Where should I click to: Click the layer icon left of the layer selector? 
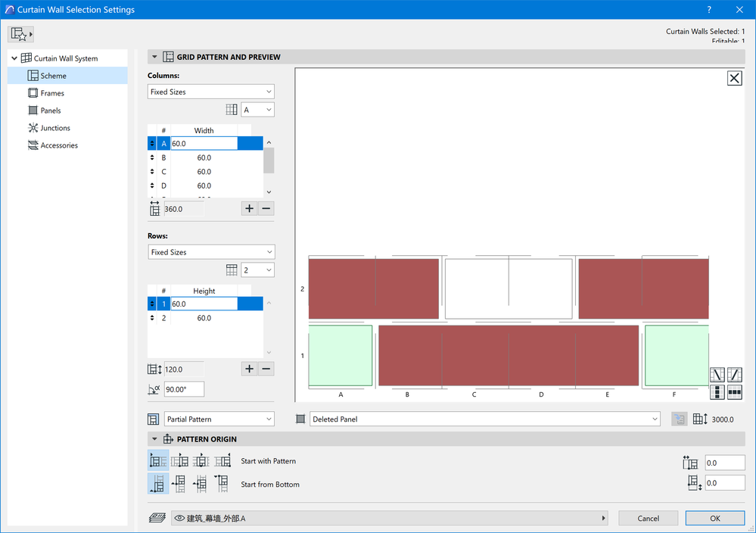pyautogui.click(x=157, y=518)
